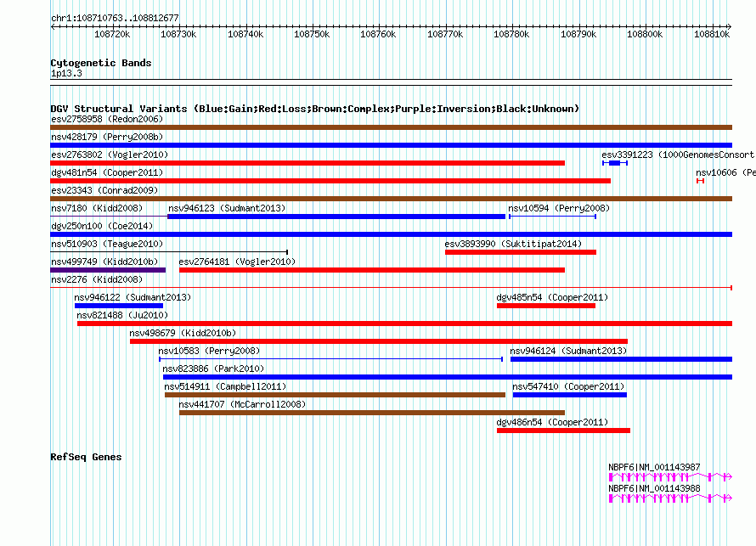Click the brown esv23343 complex bar
Image resolution: width=756 pixels, height=546 pixels.
pyautogui.click(x=391, y=199)
